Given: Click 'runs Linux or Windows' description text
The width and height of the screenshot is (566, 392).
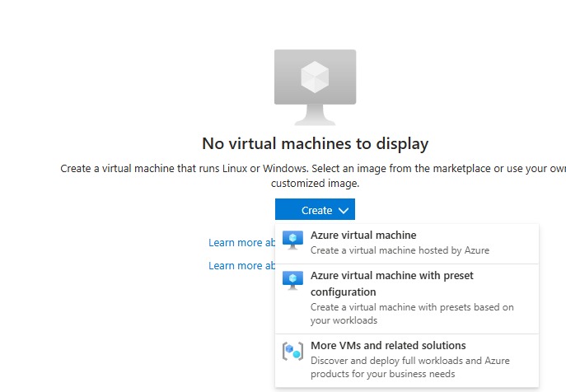Looking at the screenshot, I should click(x=315, y=175).
